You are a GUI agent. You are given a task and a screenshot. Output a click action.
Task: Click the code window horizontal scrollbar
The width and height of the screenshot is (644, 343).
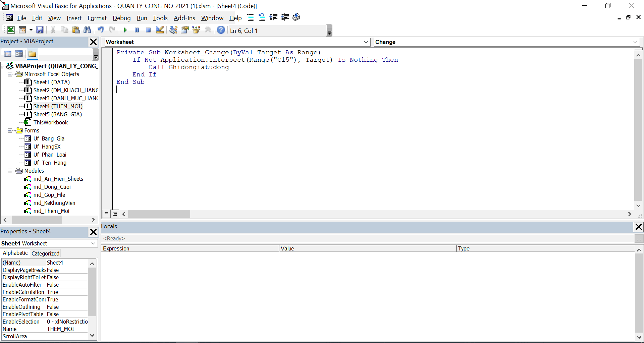coord(377,214)
